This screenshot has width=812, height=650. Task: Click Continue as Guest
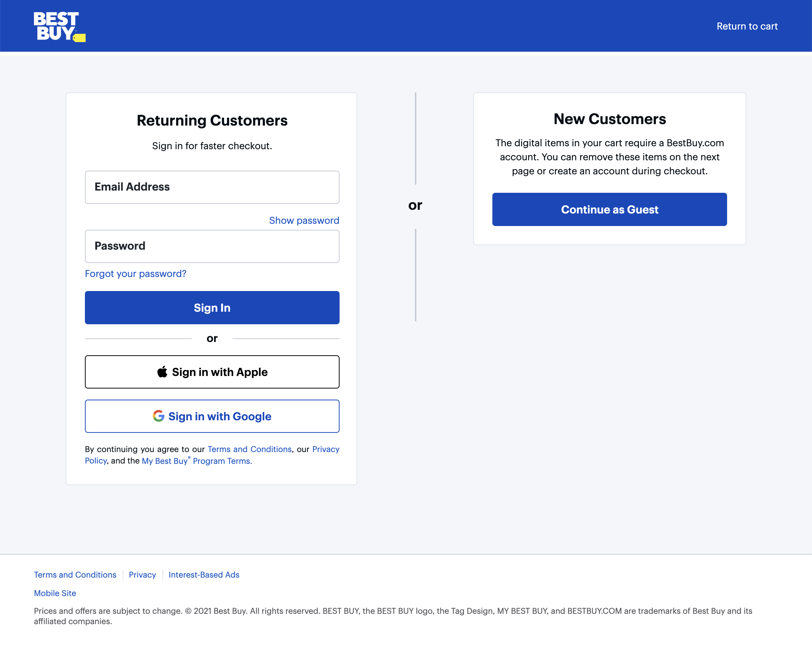(609, 209)
